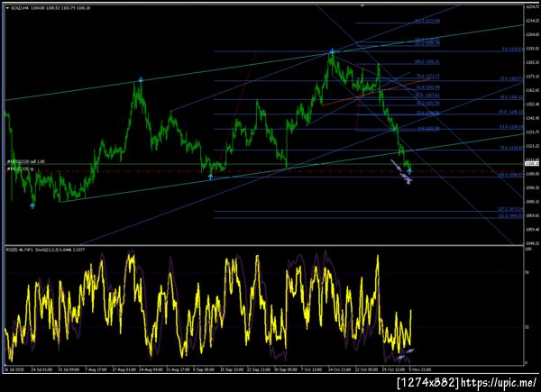Click the 7 Oct 13:00 time label

point(312,369)
